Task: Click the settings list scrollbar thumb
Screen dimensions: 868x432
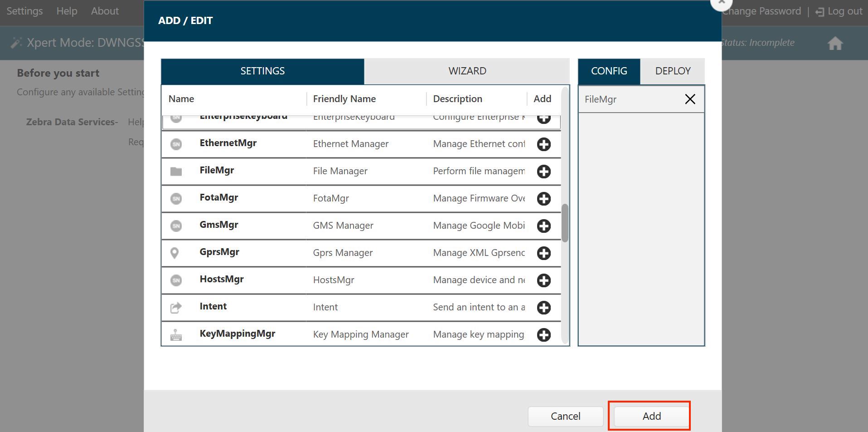Action: coord(565,223)
